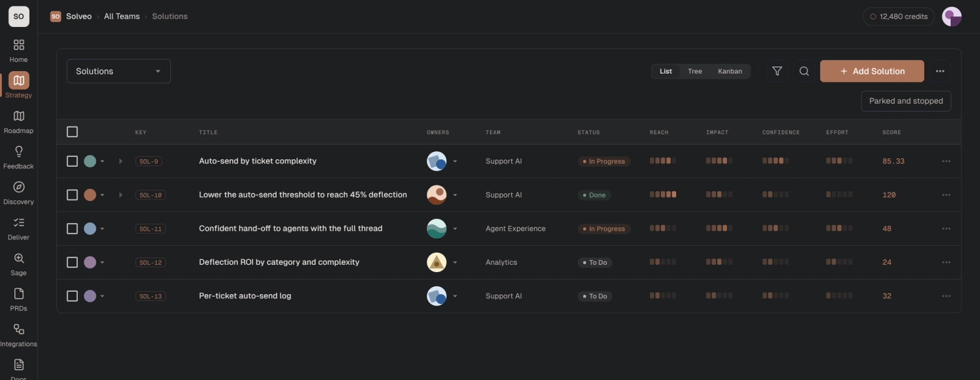The width and height of the screenshot is (980, 380).
Task: Switch to the List view tab
Action: click(666, 71)
